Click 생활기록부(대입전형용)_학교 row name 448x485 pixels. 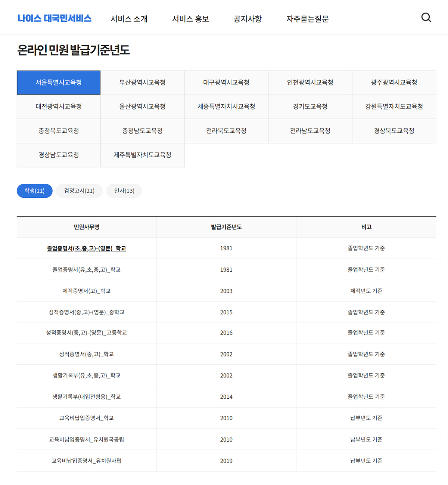coord(86,397)
